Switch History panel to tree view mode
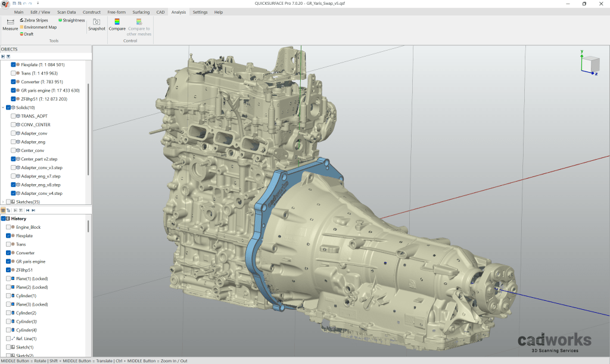610x364 pixels. click(x=8, y=210)
